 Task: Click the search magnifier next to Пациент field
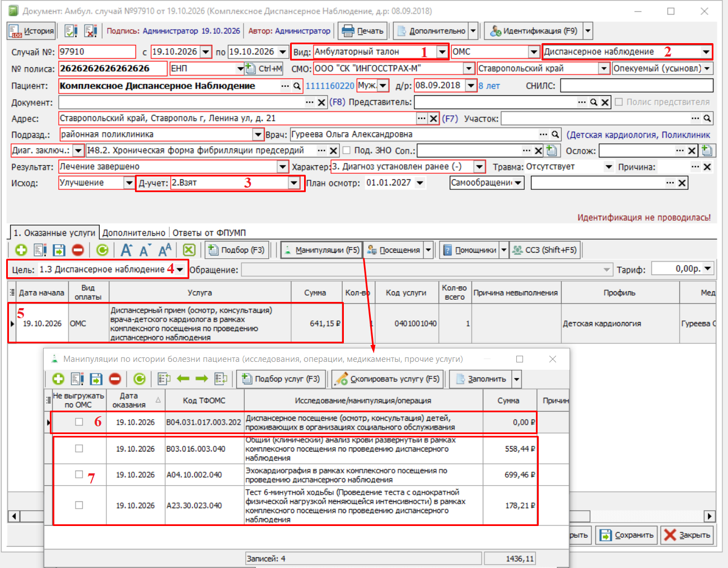click(x=297, y=86)
